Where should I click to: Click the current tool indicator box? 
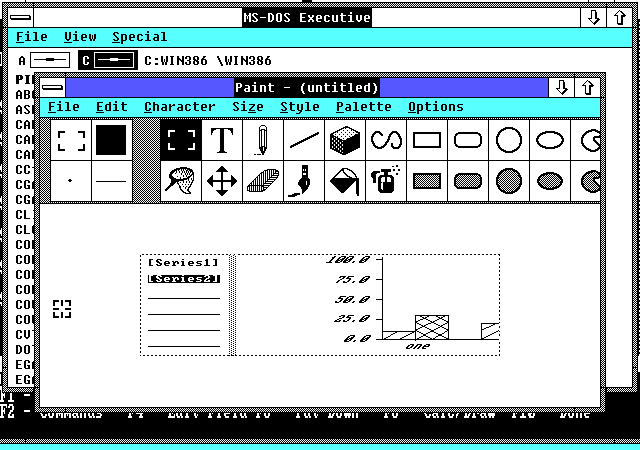[x=71, y=140]
